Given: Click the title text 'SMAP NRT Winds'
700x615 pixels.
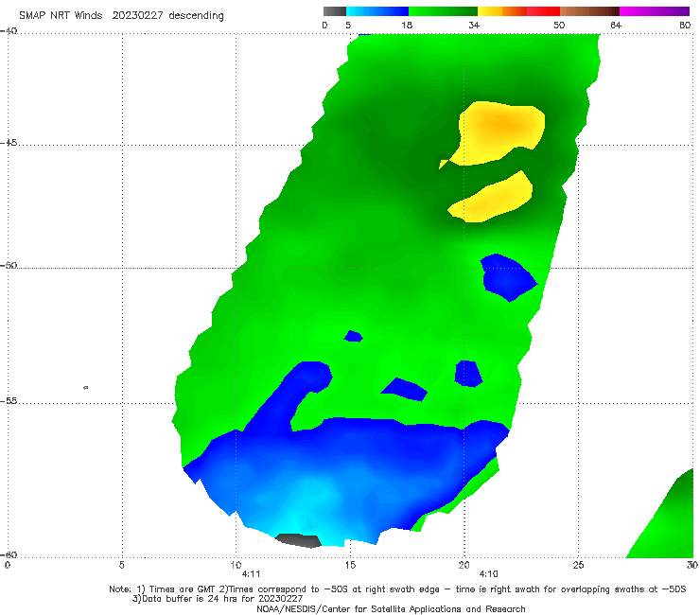Looking at the screenshot, I should pos(61,16).
